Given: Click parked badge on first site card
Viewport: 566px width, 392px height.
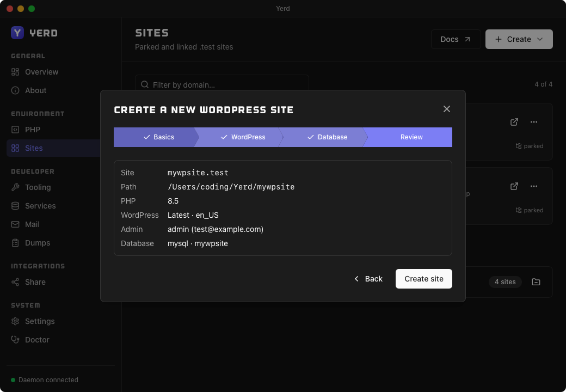Looking at the screenshot, I should click(x=529, y=146).
